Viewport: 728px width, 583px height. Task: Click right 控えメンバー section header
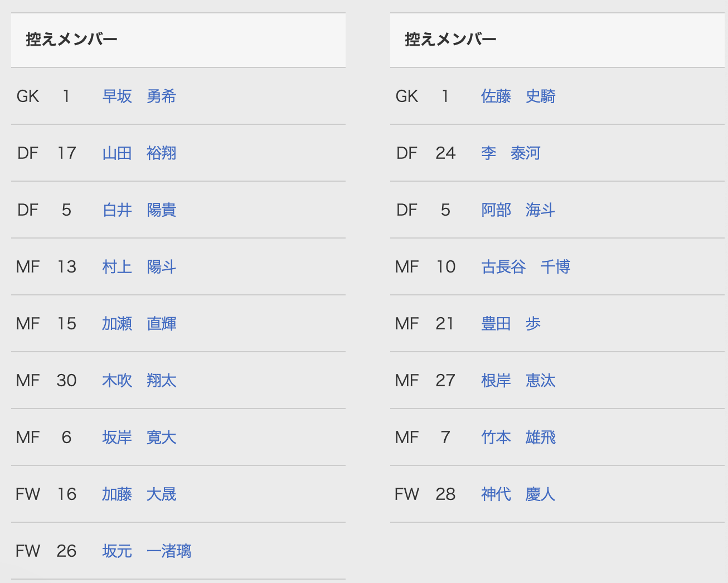point(450,40)
